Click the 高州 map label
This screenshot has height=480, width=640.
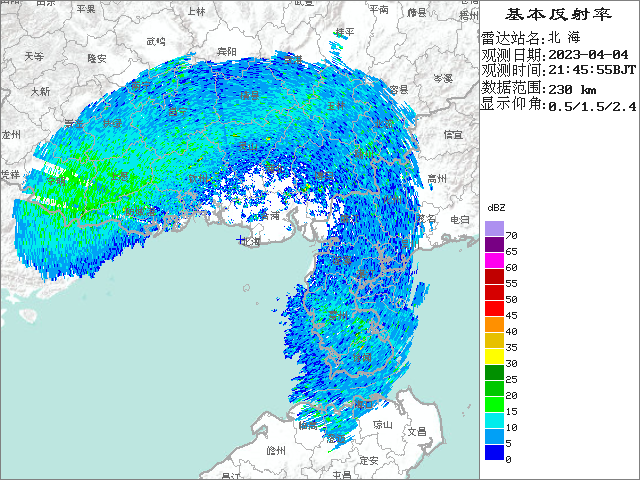[437, 178]
